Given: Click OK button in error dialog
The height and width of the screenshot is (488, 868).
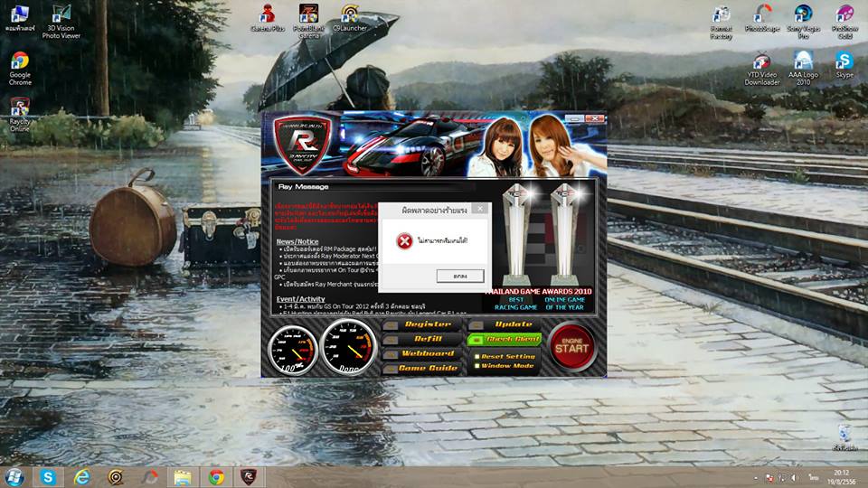Looking at the screenshot, I should pyautogui.click(x=460, y=276).
